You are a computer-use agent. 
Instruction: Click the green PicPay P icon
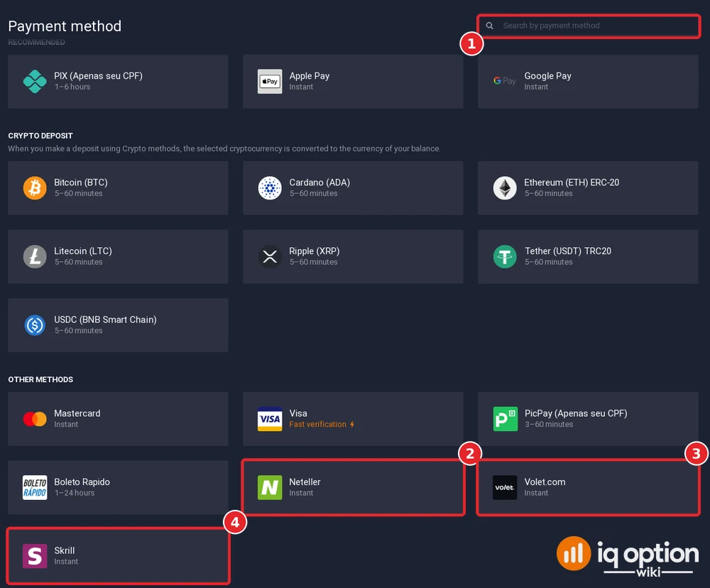505,419
